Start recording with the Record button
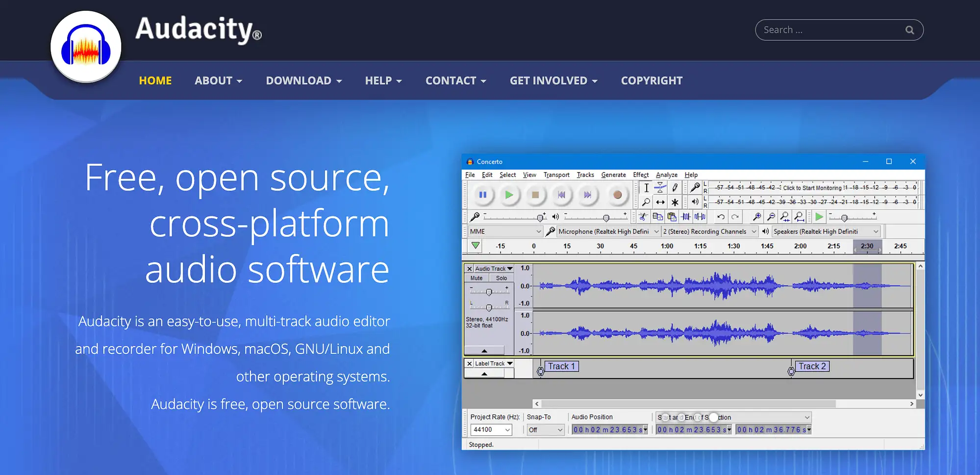The width and height of the screenshot is (980, 475). [x=617, y=195]
